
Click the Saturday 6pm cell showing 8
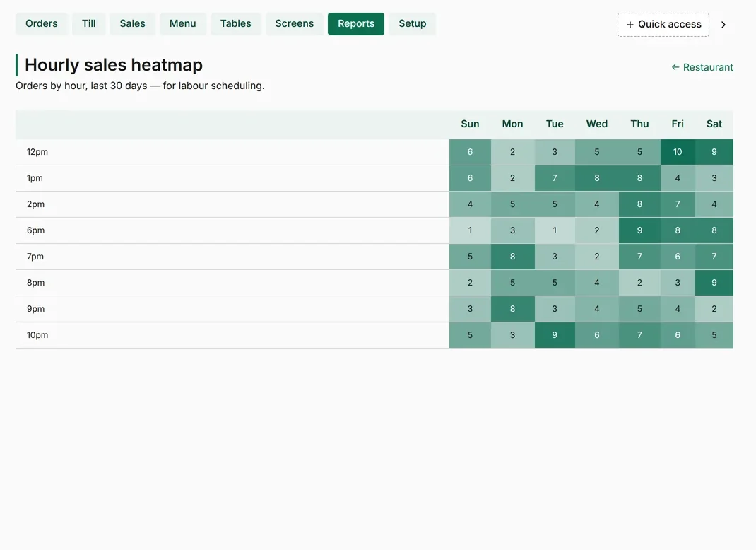(714, 230)
